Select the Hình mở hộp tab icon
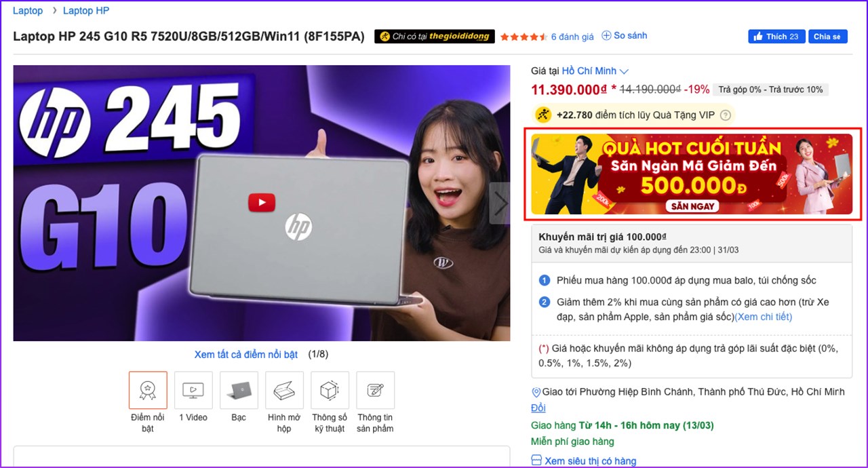This screenshot has width=868, height=468. (x=284, y=390)
